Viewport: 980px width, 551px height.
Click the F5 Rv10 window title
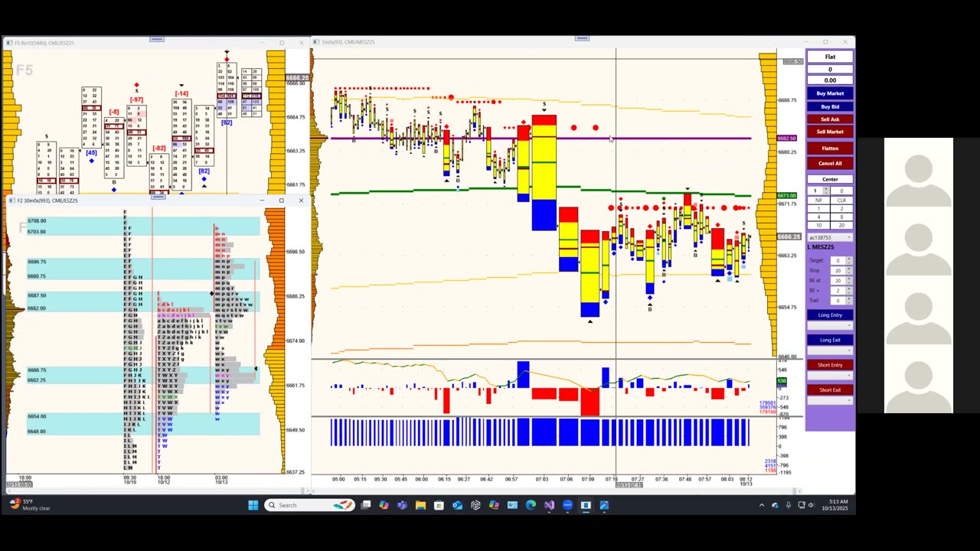pyautogui.click(x=44, y=43)
